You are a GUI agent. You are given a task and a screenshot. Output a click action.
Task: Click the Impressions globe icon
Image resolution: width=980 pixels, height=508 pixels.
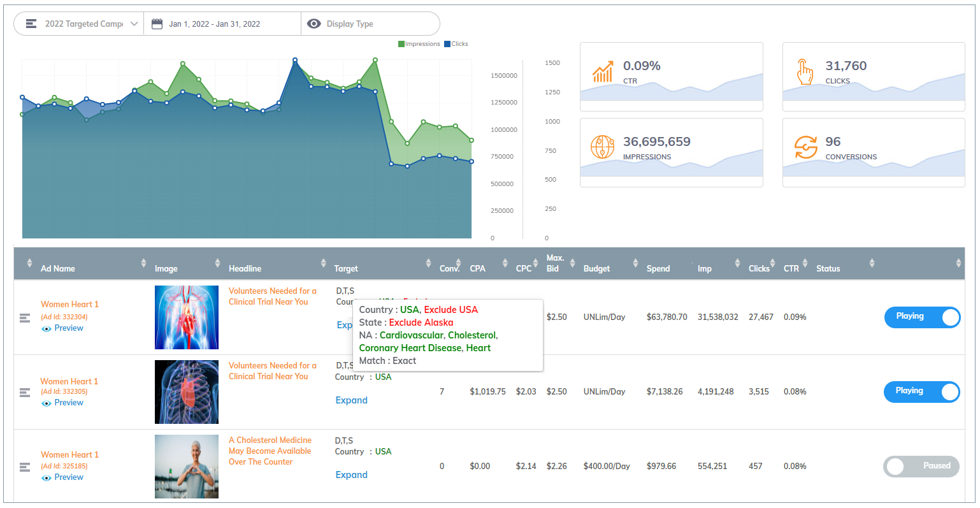click(x=602, y=147)
